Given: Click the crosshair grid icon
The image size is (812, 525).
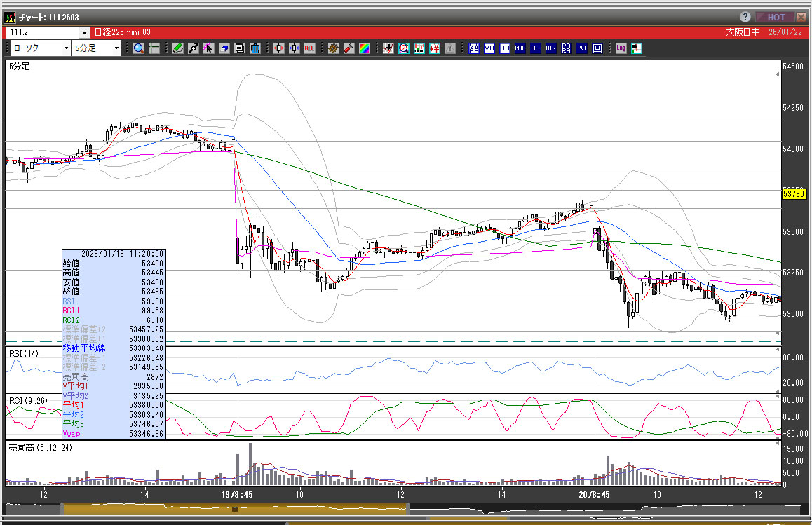Looking at the screenshot, I should pyautogui.click(x=154, y=48).
